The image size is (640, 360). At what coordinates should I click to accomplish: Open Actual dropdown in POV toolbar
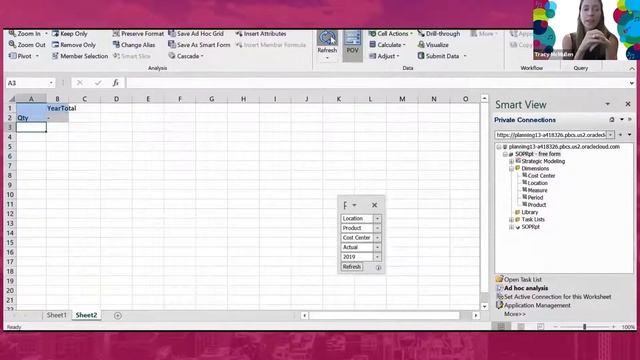pyautogui.click(x=377, y=247)
